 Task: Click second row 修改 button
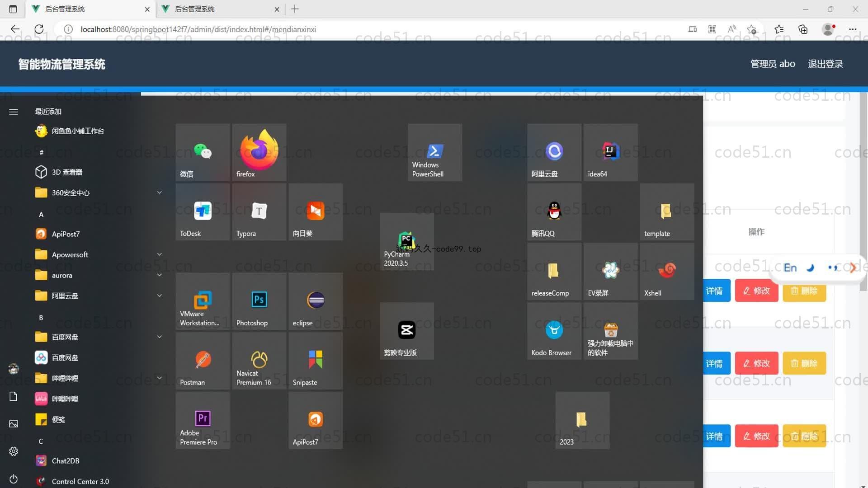(x=756, y=363)
